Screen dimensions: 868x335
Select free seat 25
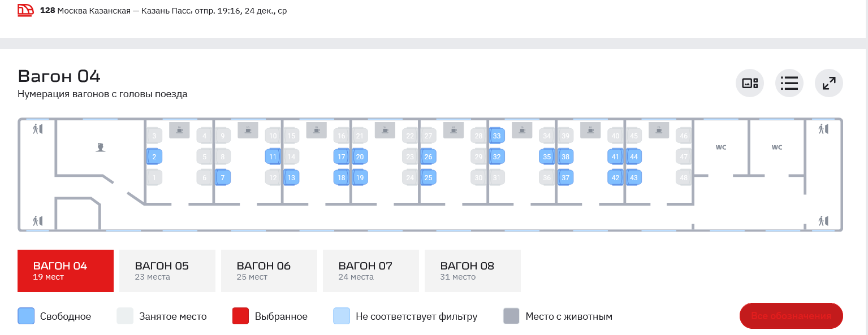click(428, 178)
